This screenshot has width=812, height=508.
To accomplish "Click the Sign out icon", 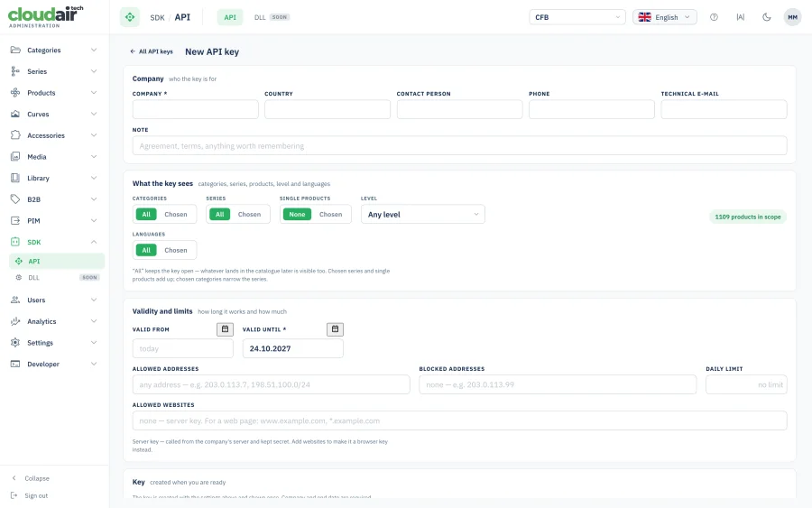I will (x=14, y=495).
